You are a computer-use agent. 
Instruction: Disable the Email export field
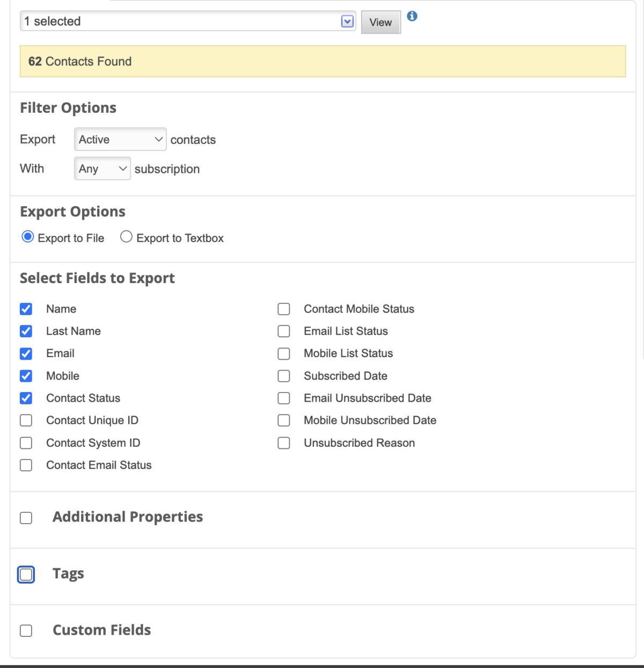coord(26,353)
